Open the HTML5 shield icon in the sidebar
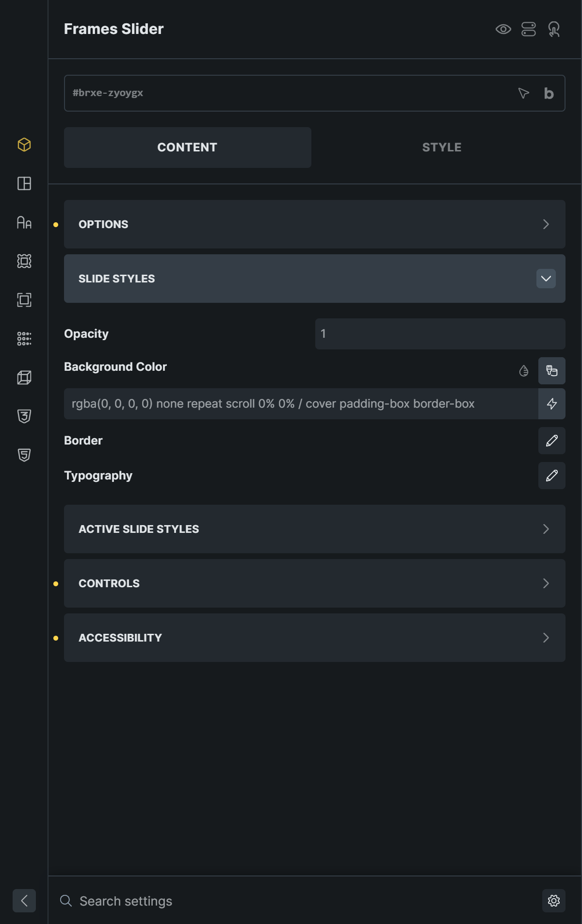 click(x=24, y=455)
